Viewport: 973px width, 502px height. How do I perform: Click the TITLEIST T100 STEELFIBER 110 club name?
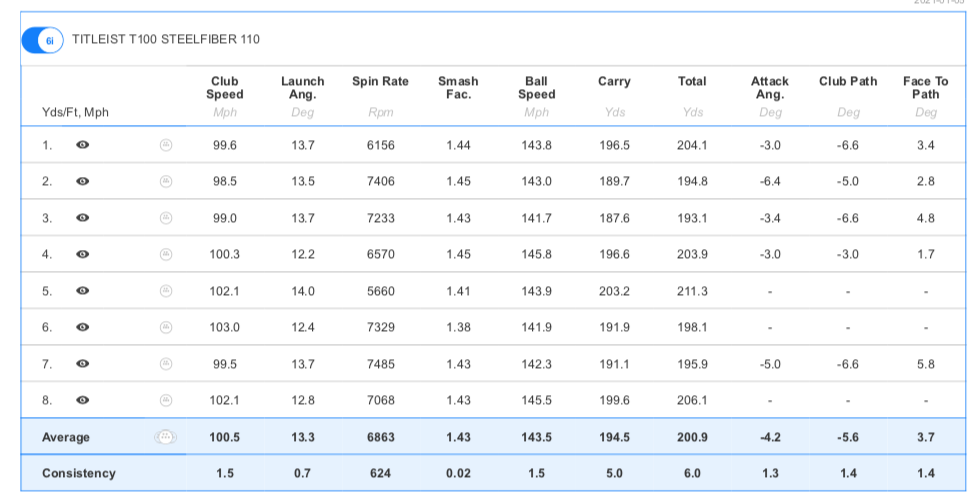click(x=166, y=40)
